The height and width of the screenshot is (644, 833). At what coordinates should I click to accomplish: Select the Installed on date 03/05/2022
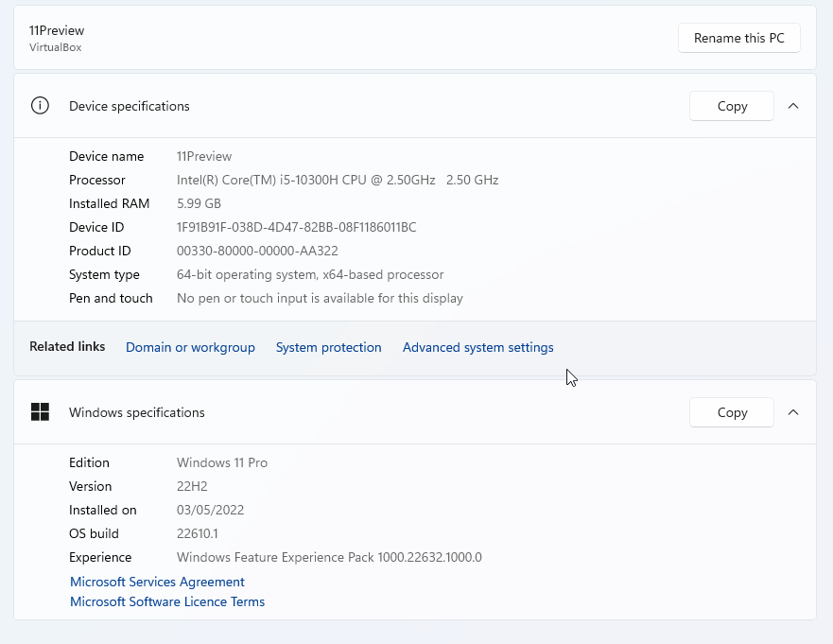210,510
